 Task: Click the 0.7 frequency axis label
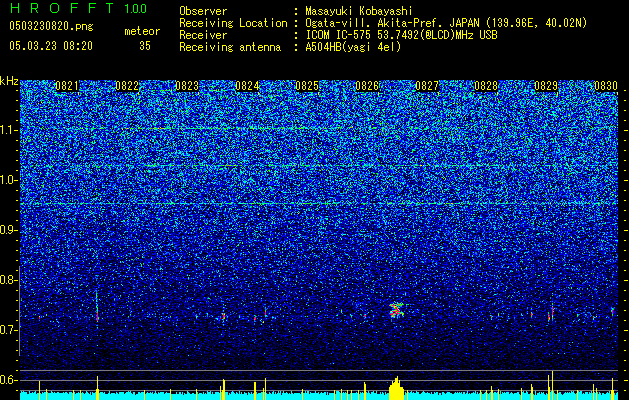click(8, 330)
